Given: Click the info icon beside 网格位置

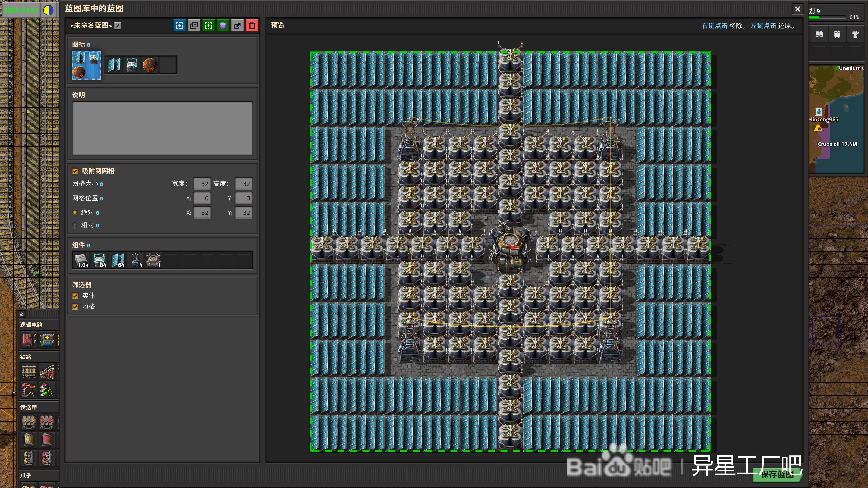Looking at the screenshot, I should tap(102, 199).
